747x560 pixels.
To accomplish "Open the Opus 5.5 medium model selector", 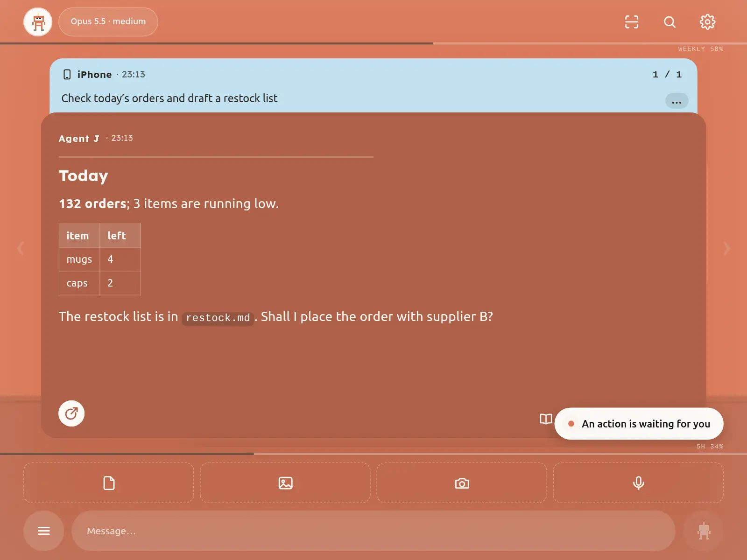I will 108,22.
